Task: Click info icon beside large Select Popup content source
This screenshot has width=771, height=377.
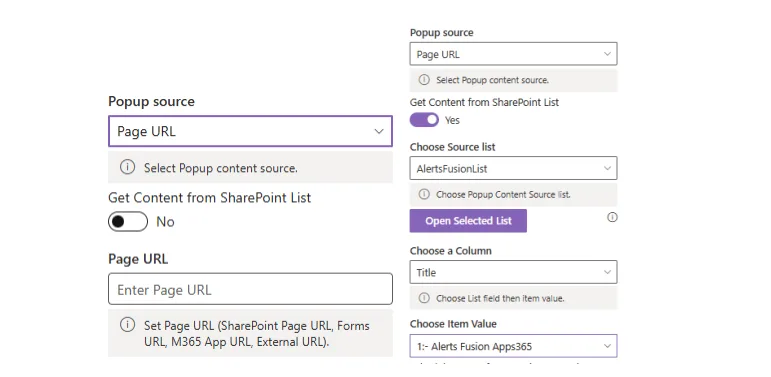Action: pyautogui.click(x=127, y=167)
